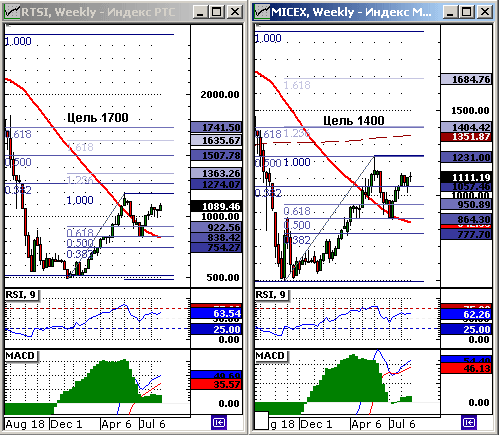Click the scroll-to-end button in MICEX chart

click(x=469, y=423)
